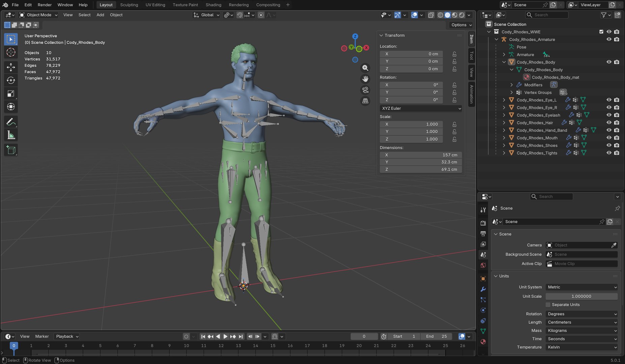Open the Marker menu in timeline
Image resolution: width=625 pixels, height=364 pixels.
(42, 336)
